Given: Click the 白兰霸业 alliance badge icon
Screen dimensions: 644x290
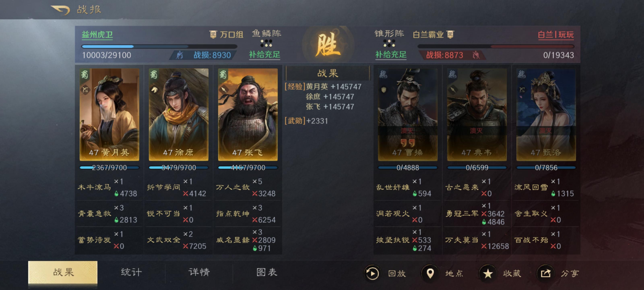Looking at the screenshot, I should click(450, 34).
